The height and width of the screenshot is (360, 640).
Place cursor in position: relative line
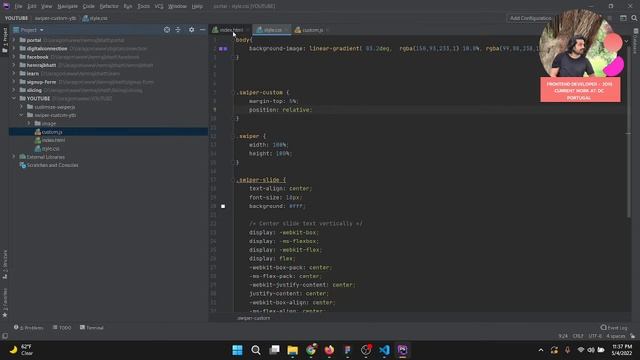pyautogui.click(x=280, y=110)
